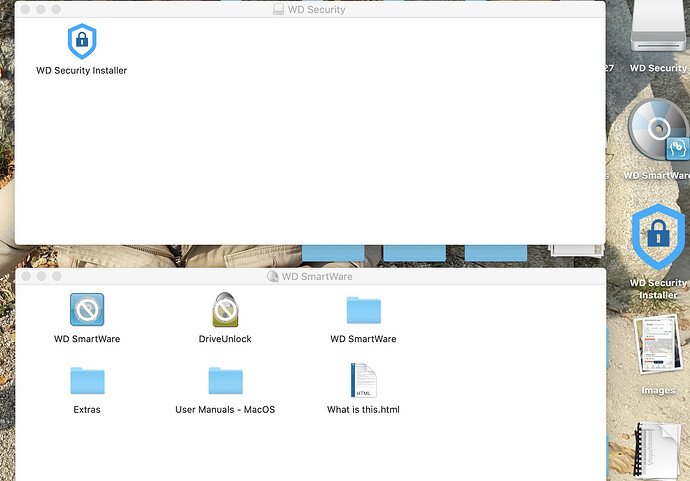The height and width of the screenshot is (481, 690).
Task: Open the What is this.html document
Action: (363, 380)
